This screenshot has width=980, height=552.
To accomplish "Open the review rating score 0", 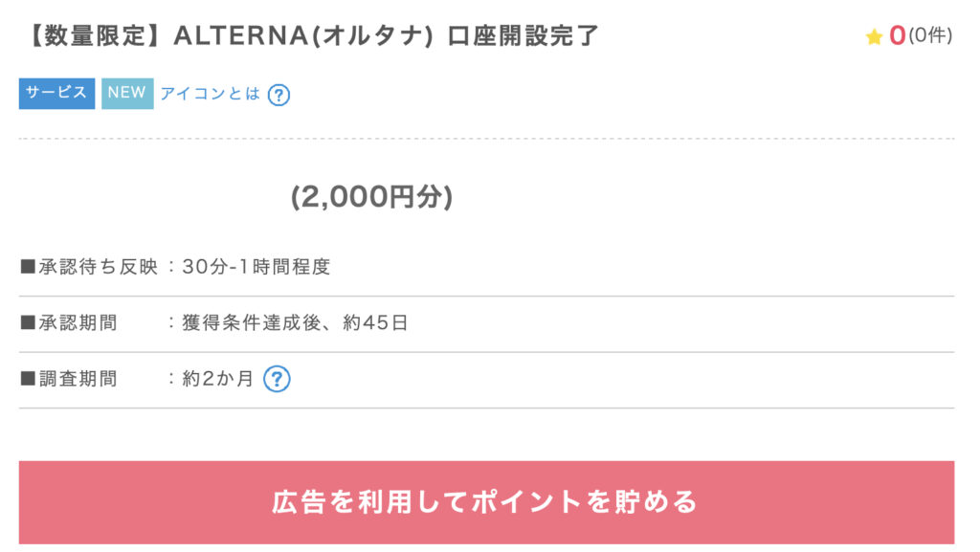I will click(x=898, y=35).
